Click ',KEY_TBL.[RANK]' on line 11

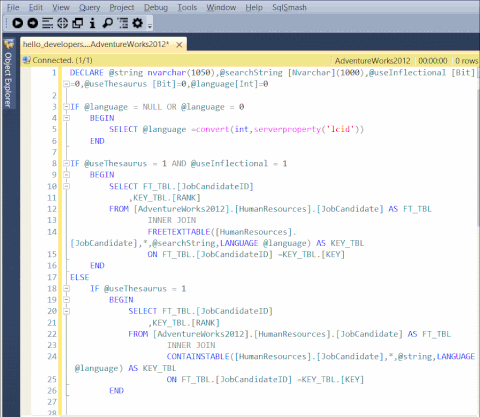click(x=165, y=198)
